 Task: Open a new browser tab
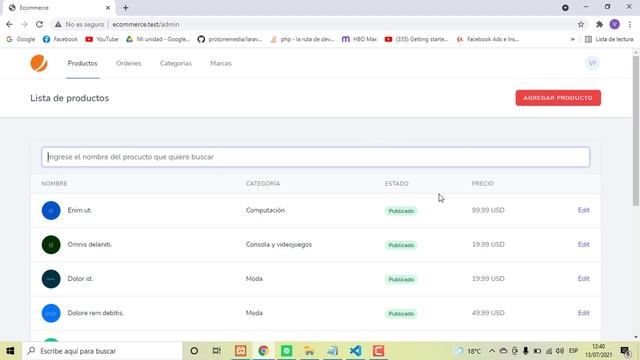(x=126, y=8)
